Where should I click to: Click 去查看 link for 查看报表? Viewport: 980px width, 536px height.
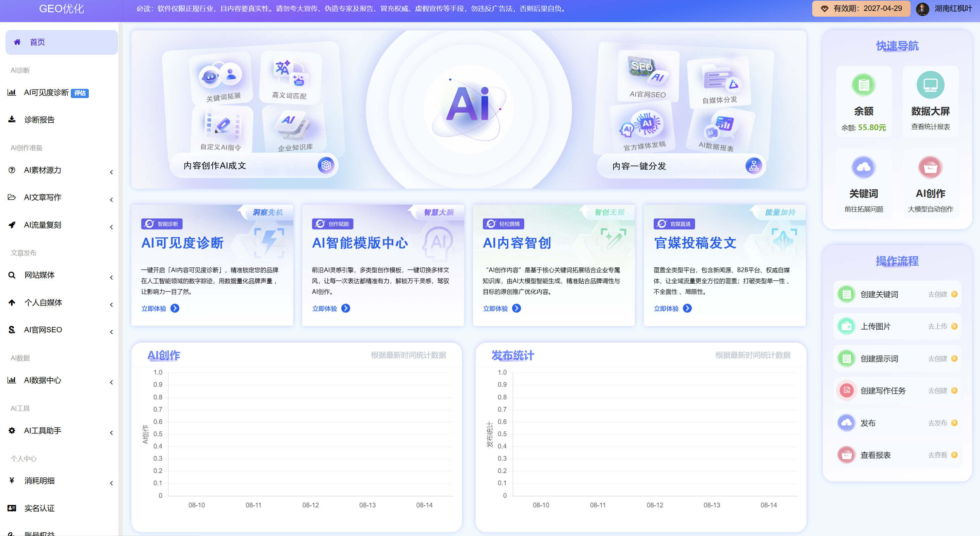[x=937, y=455]
